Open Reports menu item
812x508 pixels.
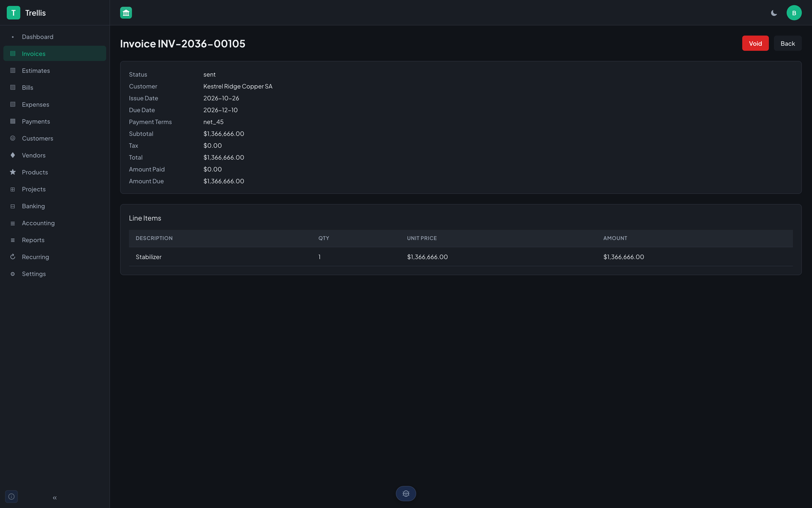(55, 240)
